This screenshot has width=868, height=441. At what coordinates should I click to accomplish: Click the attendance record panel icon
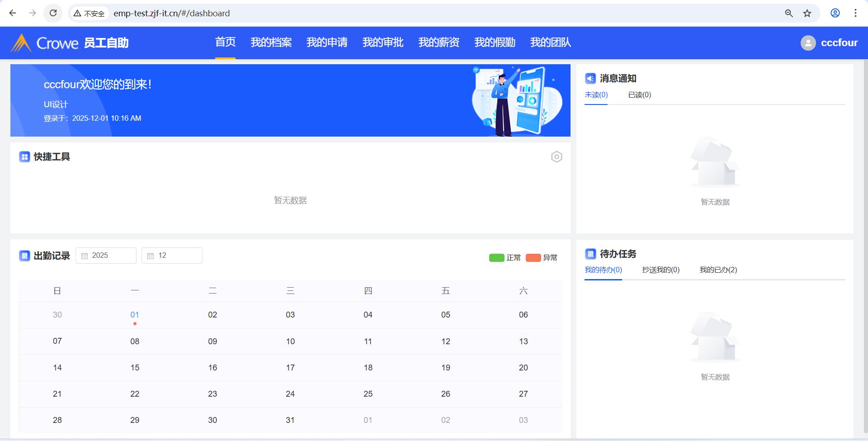point(24,256)
